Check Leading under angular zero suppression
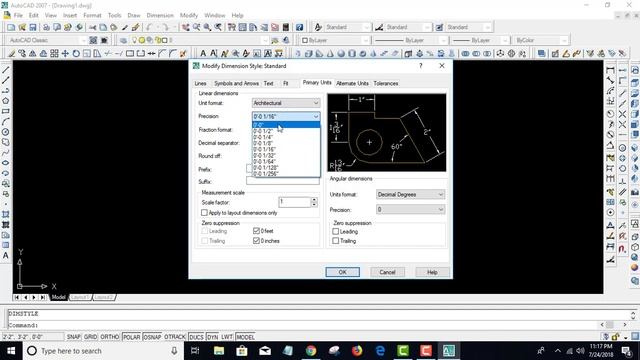640x360 pixels. point(336,231)
